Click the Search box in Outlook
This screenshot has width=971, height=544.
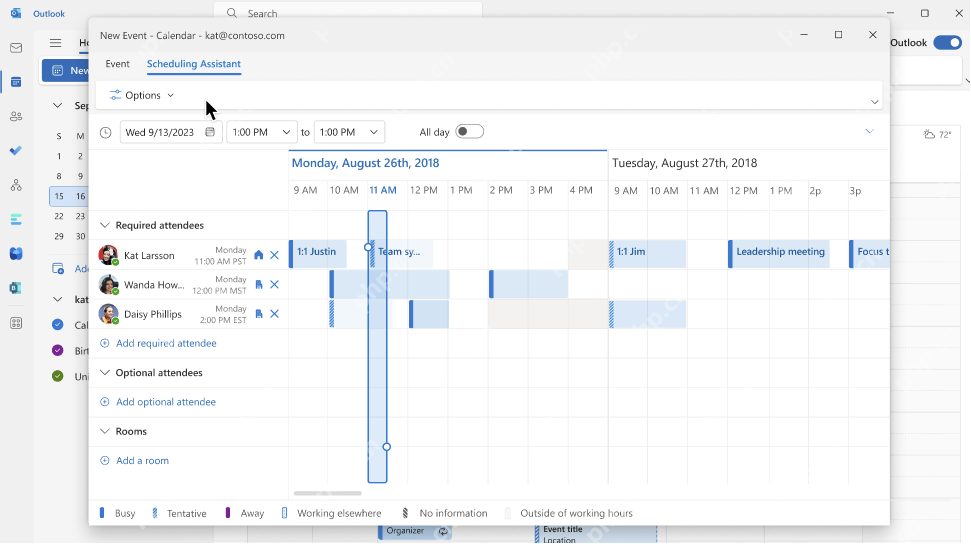point(348,13)
